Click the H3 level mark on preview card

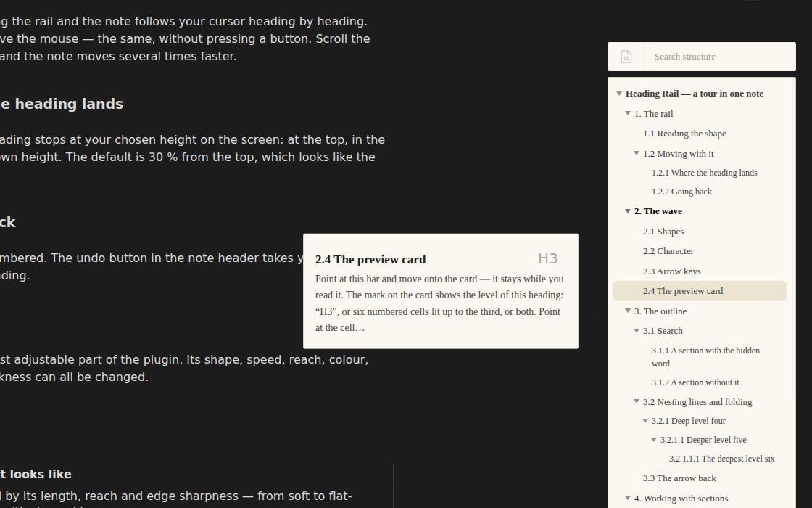548,258
